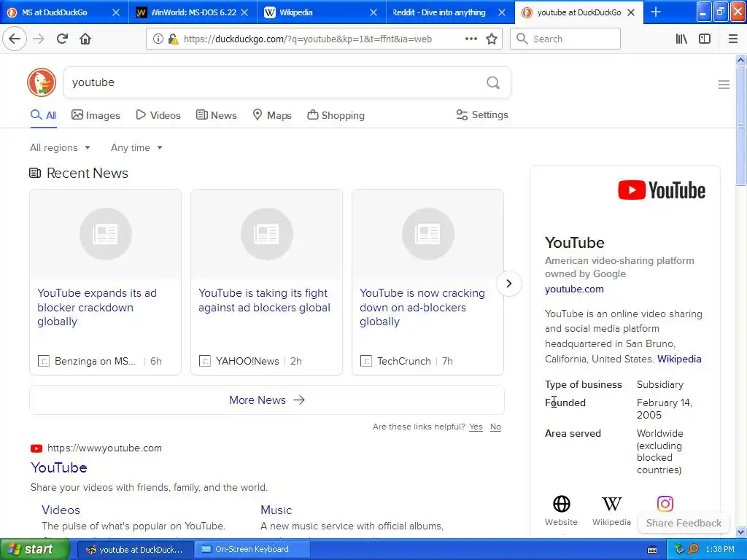Image resolution: width=747 pixels, height=560 pixels.
Task: Switch to WinWorld: MS-DOS 6.22 tab
Action: coord(193,12)
